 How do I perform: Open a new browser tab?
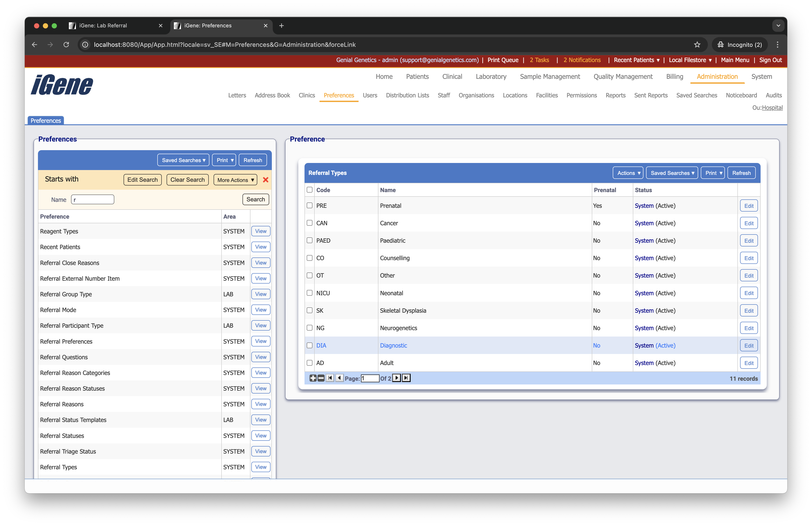click(281, 26)
